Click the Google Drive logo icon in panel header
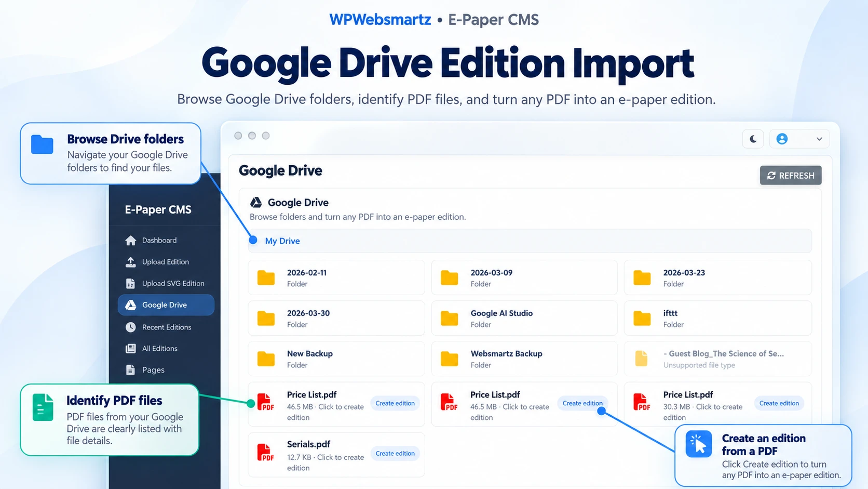The image size is (868, 489). point(256,203)
